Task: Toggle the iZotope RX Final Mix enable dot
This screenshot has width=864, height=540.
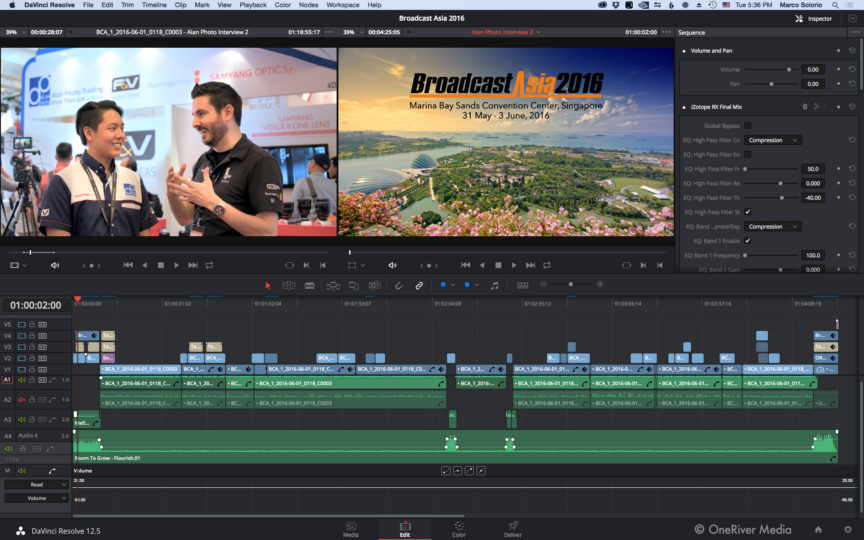Action: 684,107
